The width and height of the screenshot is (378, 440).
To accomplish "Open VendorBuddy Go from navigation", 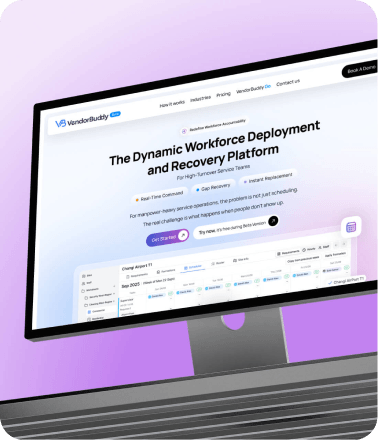I will [253, 89].
